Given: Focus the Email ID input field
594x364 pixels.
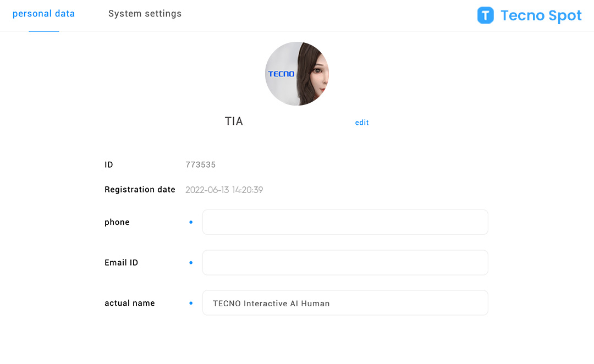Looking at the screenshot, I should (x=345, y=262).
